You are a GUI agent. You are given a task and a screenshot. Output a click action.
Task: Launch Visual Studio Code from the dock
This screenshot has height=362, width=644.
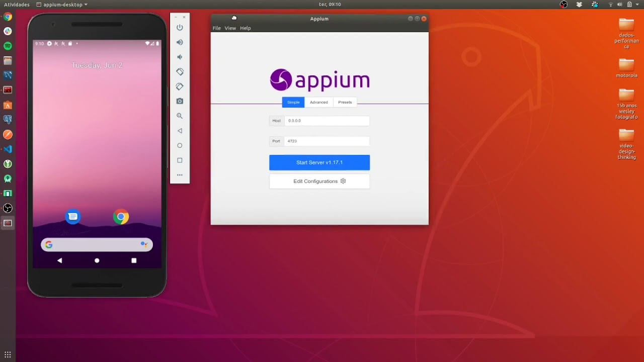click(8, 149)
